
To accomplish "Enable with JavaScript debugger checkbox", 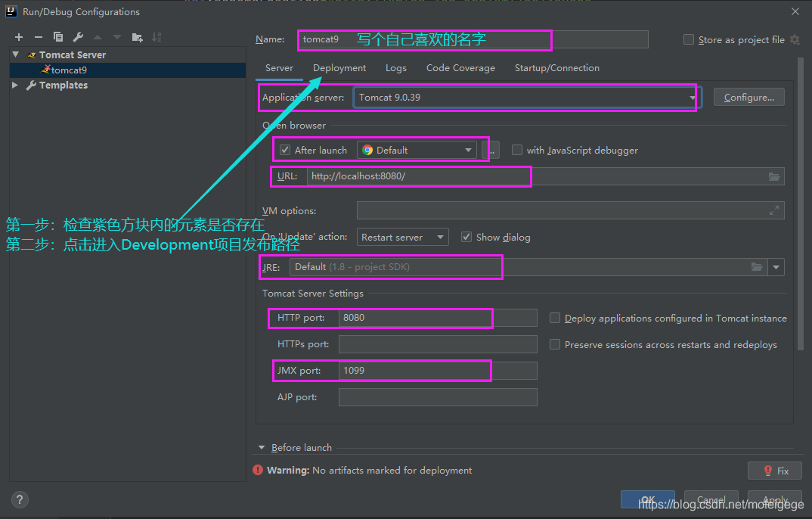I will pyautogui.click(x=517, y=151).
